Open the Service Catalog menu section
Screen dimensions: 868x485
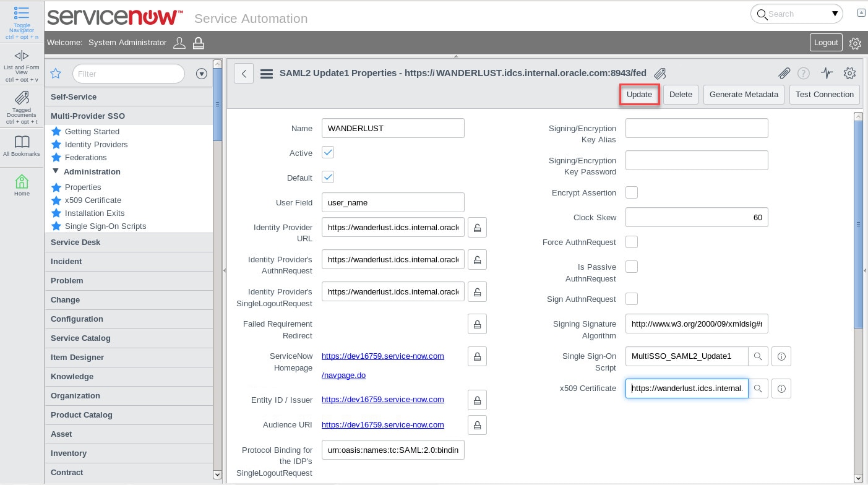[80, 338]
